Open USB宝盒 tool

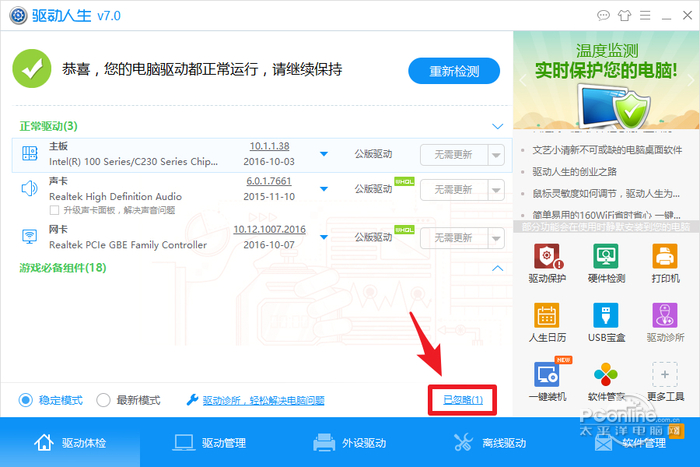tap(606, 322)
